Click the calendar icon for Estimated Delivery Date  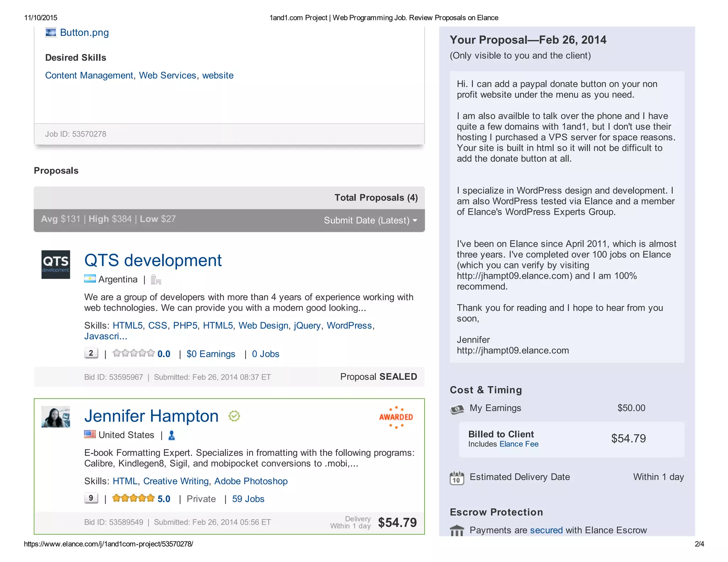click(457, 478)
